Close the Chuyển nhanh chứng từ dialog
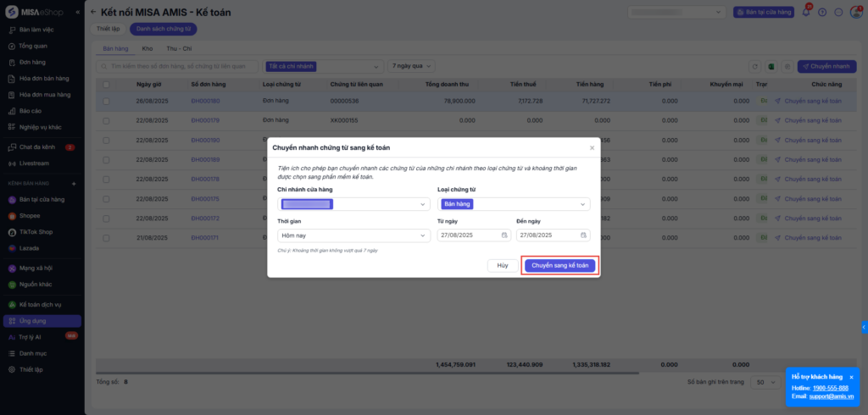This screenshot has width=868, height=415. [x=592, y=147]
